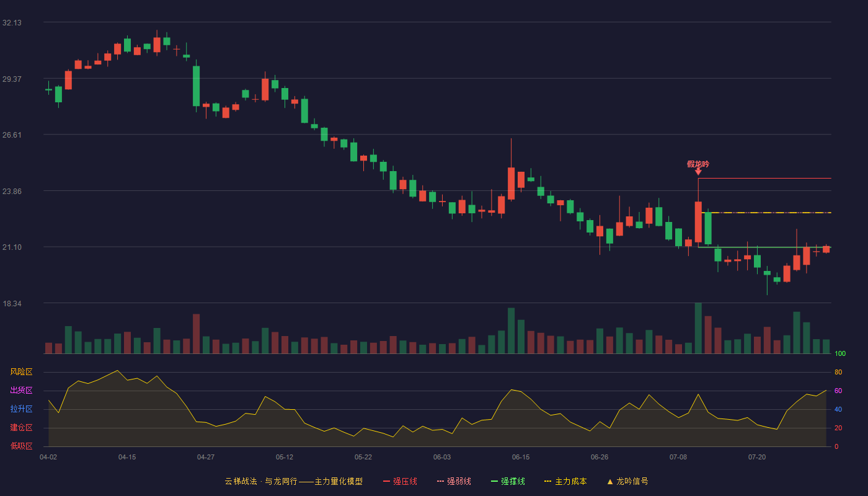Screen dimensions: 868x496
Task: Toggle the 强弱线 legend item
Action: pyautogui.click(x=454, y=481)
